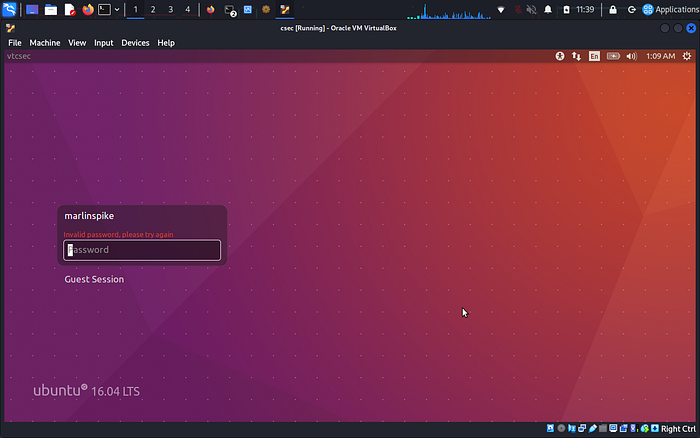
Task: Launch Firefox from the panel launcher
Action: (87, 9)
